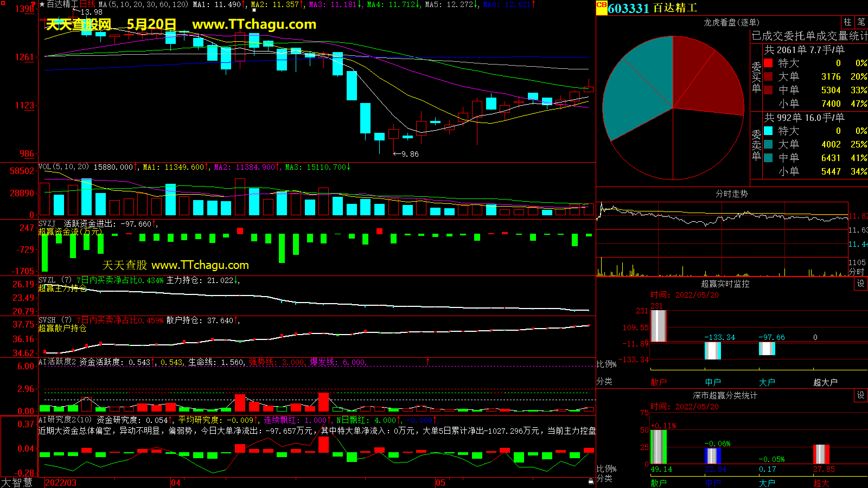Click the 603331 stock code
Image resolution: width=868 pixels, height=488 pixels.
pyautogui.click(x=628, y=9)
